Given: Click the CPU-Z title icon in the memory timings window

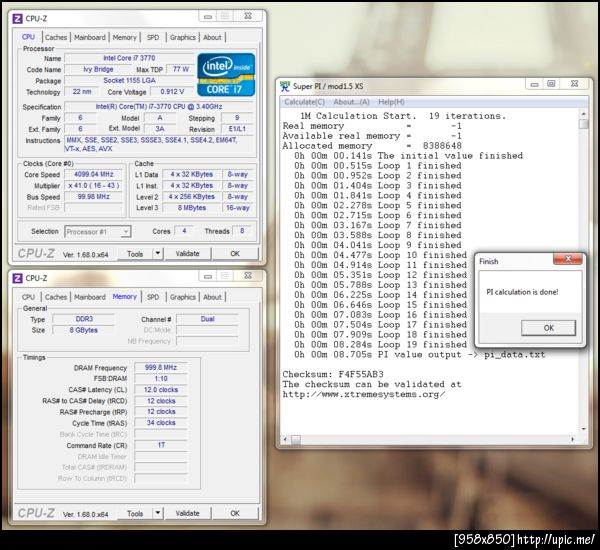Looking at the screenshot, I should [x=16, y=277].
